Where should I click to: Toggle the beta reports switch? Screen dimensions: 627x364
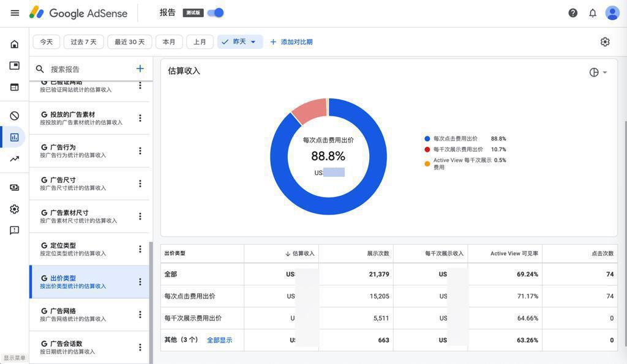pos(216,13)
